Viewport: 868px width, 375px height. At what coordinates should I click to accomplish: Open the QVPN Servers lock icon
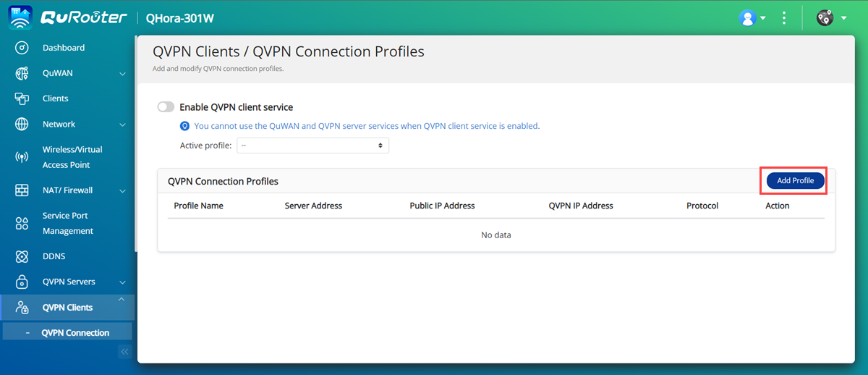click(x=22, y=282)
